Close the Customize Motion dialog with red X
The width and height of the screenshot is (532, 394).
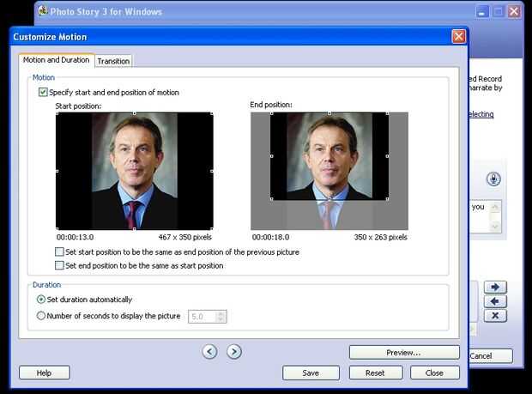tap(459, 36)
